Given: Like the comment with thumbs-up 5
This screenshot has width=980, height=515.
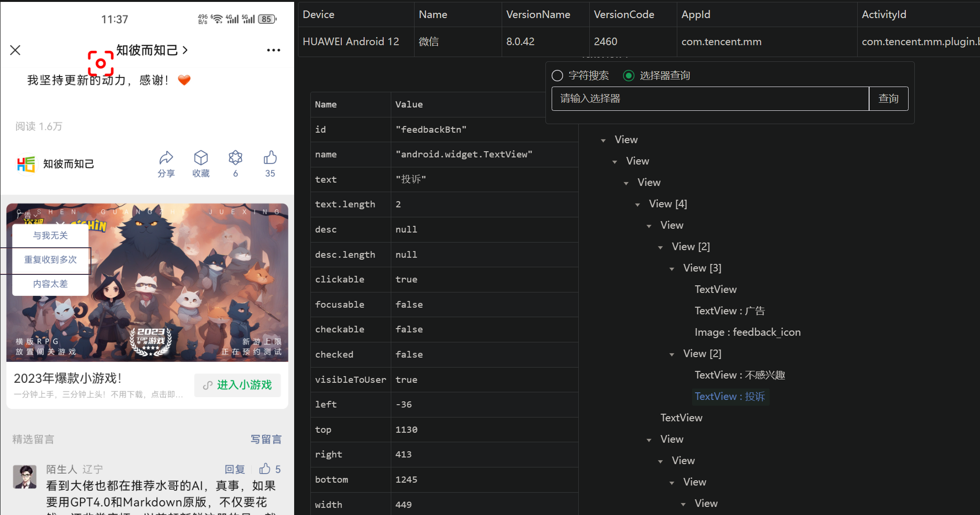Looking at the screenshot, I should (x=266, y=469).
